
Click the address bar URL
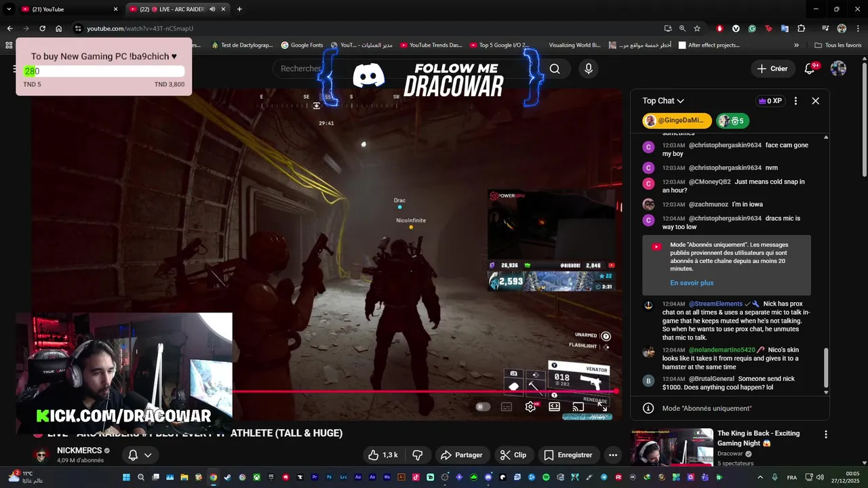pos(140,28)
